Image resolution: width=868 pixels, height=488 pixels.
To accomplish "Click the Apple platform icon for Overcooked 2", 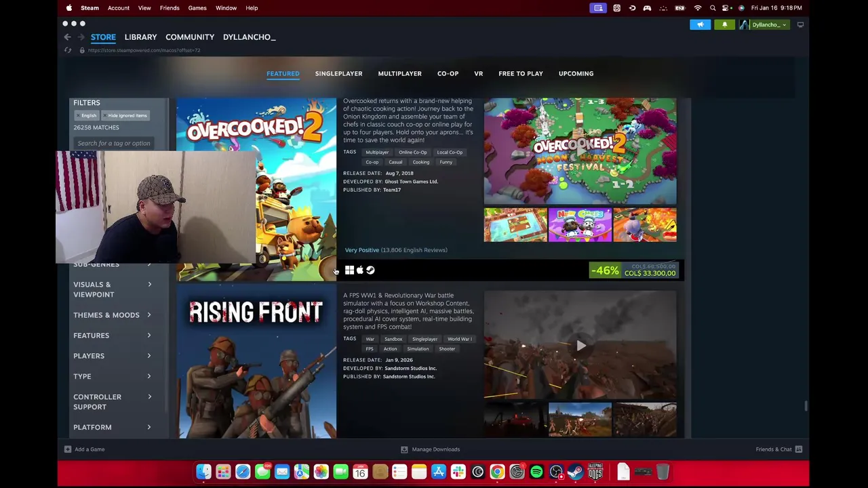I will 360,270.
